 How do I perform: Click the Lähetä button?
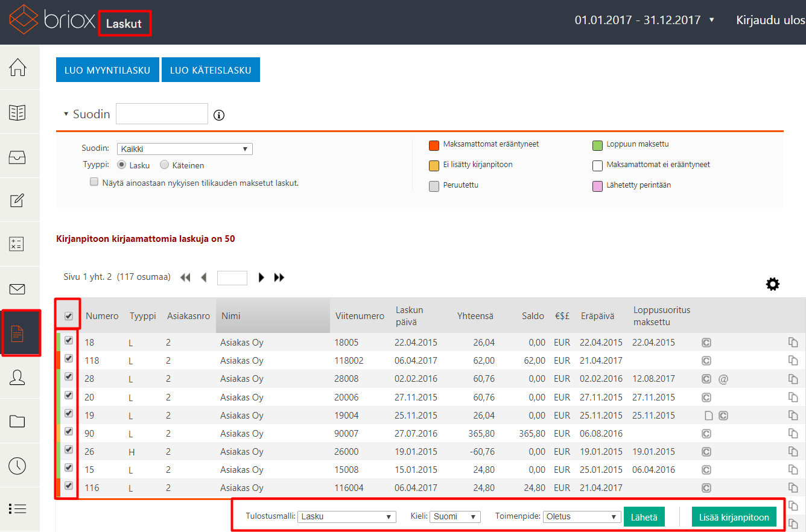(644, 517)
